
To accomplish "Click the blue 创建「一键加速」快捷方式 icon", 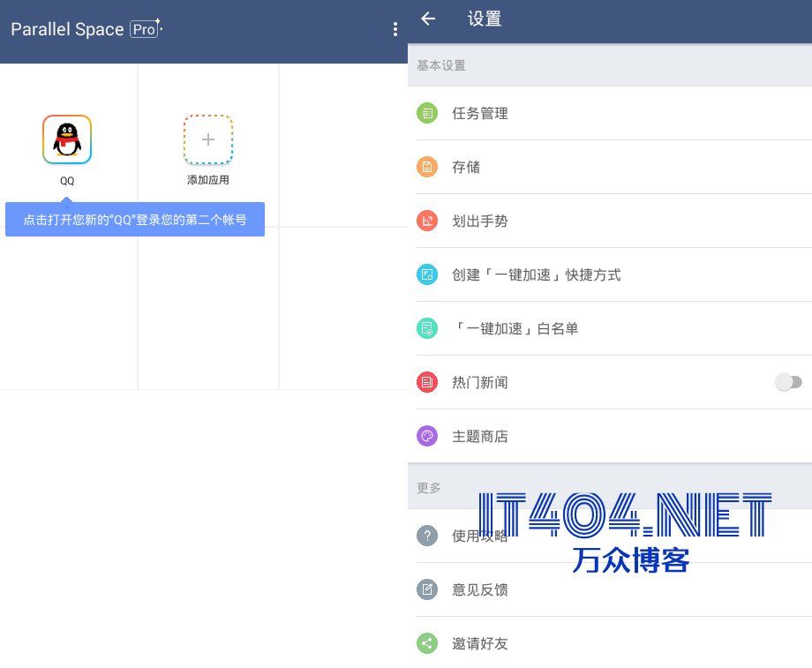I will [427, 274].
